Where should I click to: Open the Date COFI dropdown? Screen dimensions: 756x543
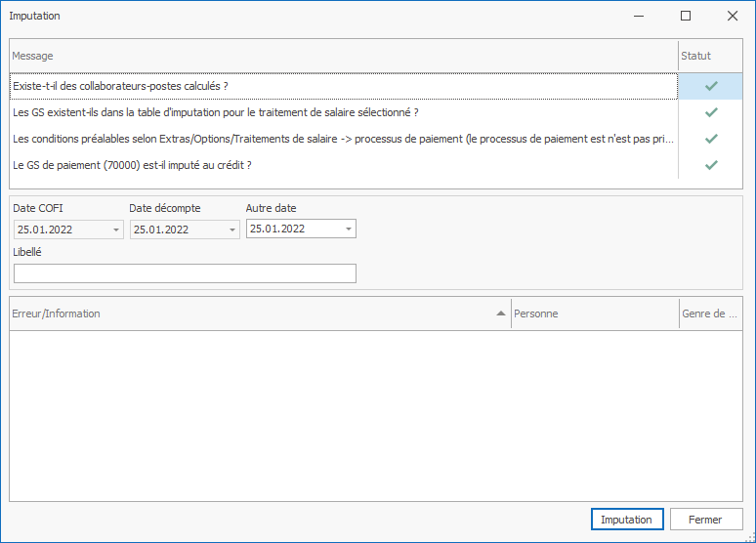pyautogui.click(x=117, y=230)
